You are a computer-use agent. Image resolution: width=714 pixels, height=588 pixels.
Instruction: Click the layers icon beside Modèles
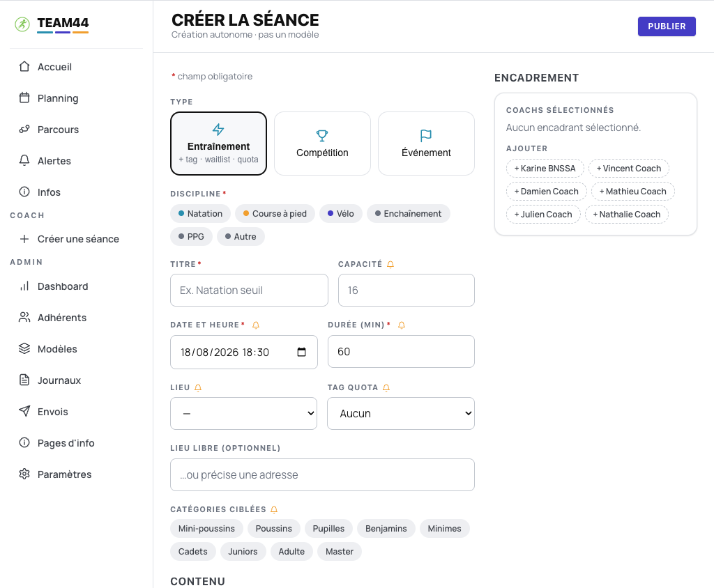[24, 348]
